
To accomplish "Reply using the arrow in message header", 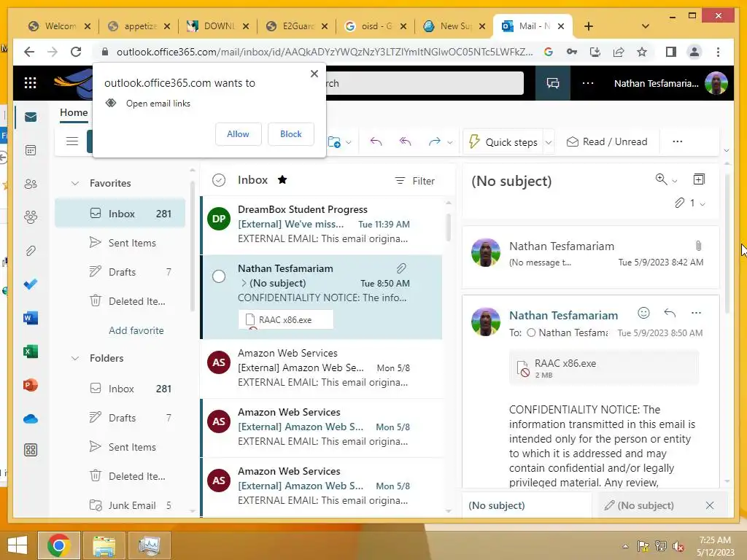I will pos(670,313).
